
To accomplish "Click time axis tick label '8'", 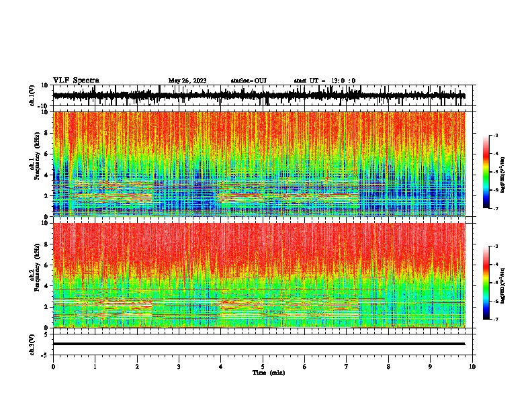I will [x=388, y=367].
